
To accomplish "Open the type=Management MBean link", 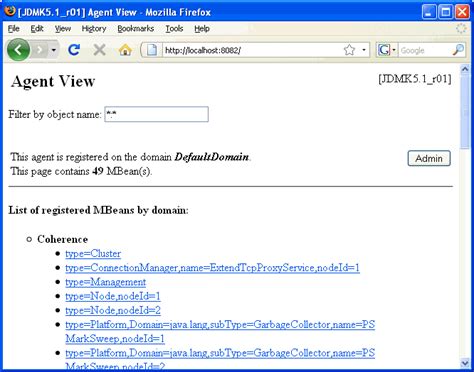I will tap(106, 282).
